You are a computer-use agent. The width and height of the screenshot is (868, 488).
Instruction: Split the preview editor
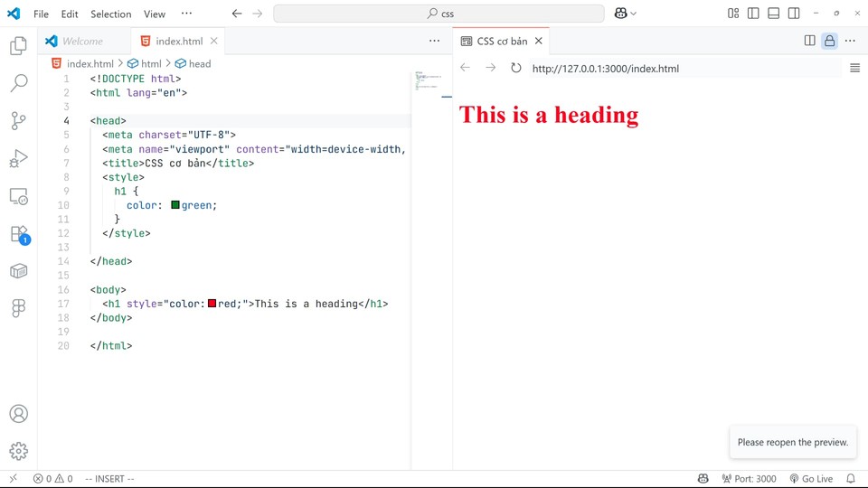pos(809,41)
